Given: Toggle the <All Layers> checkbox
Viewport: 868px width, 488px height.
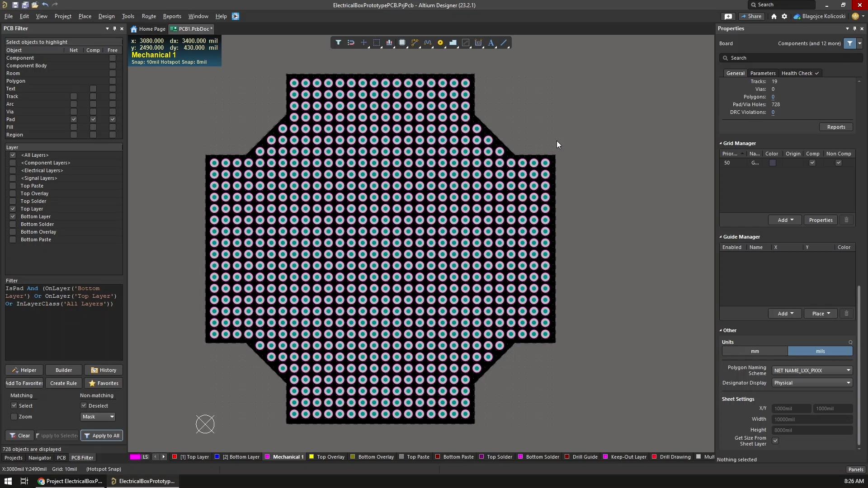Looking at the screenshot, I should (x=13, y=155).
